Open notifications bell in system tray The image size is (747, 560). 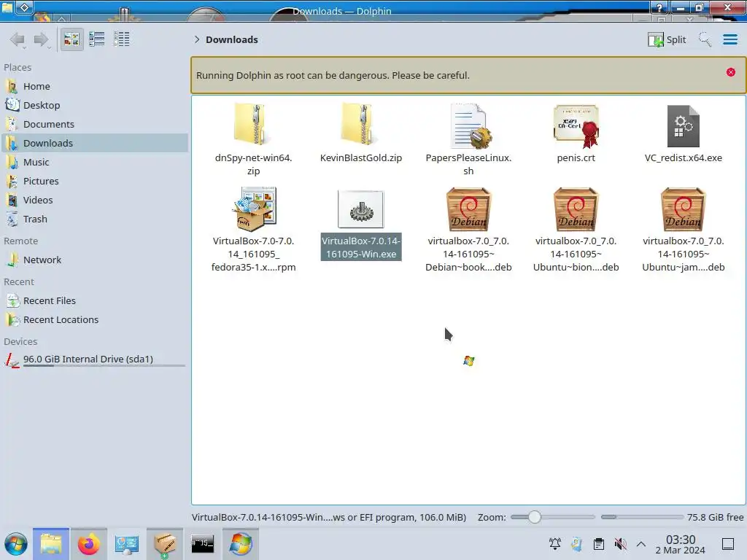tap(555, 544)
